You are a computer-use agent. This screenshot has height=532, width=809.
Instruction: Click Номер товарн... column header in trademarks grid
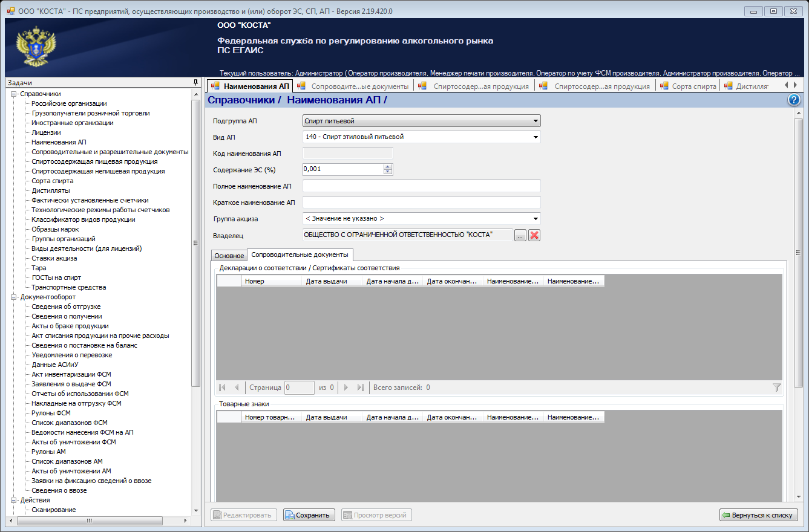pos(271,417)
